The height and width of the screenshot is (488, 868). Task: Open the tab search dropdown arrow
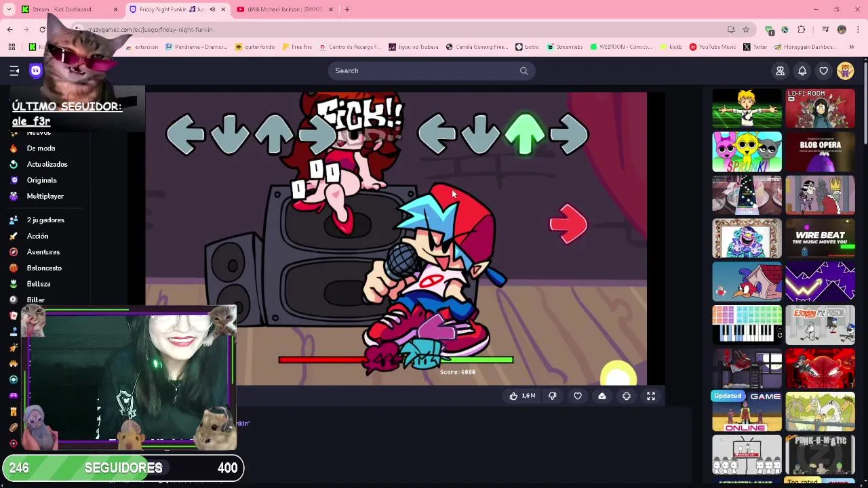(9, 9)
